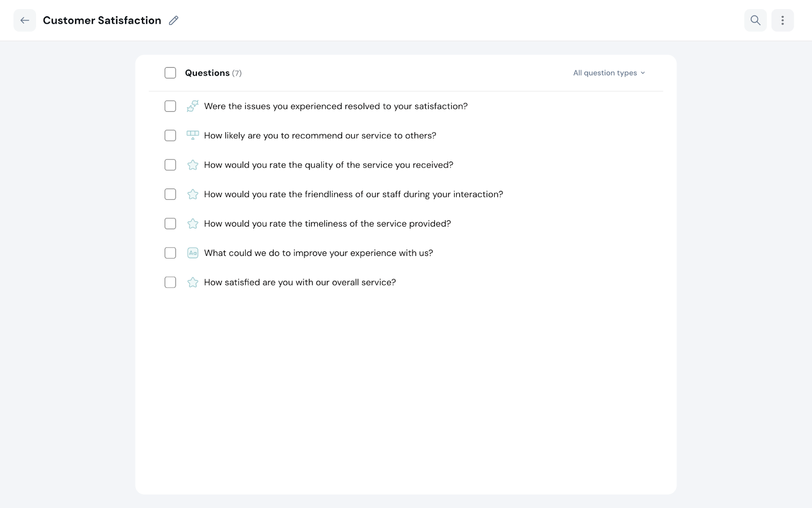Open the three-dot more options menu
Image resolution: width=812 pixels, height=508 pixels.
(x=782, y=20)
